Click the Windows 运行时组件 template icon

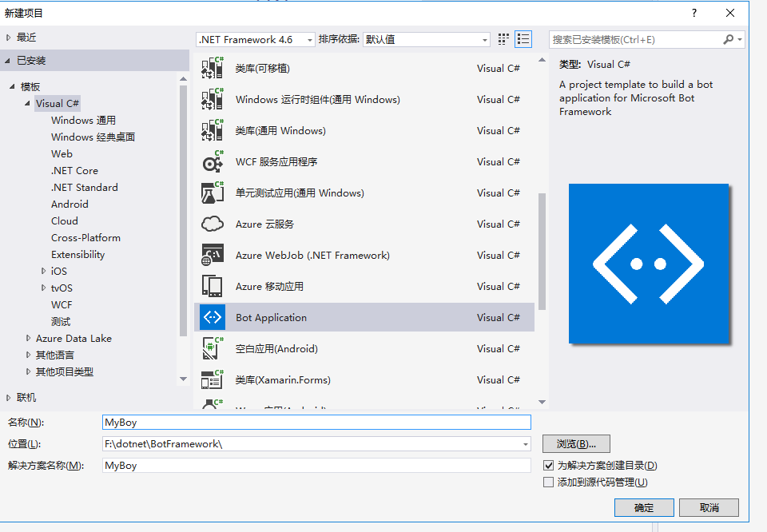(x=213, y=99)
